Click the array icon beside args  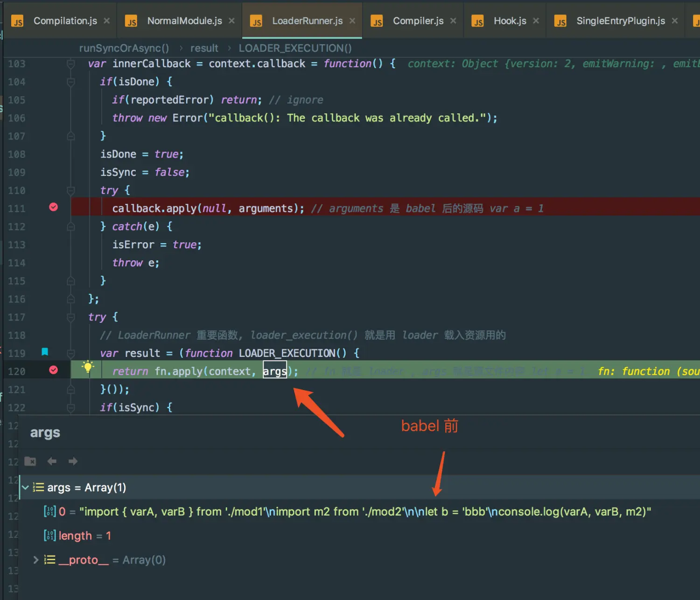tap(38, 488)
